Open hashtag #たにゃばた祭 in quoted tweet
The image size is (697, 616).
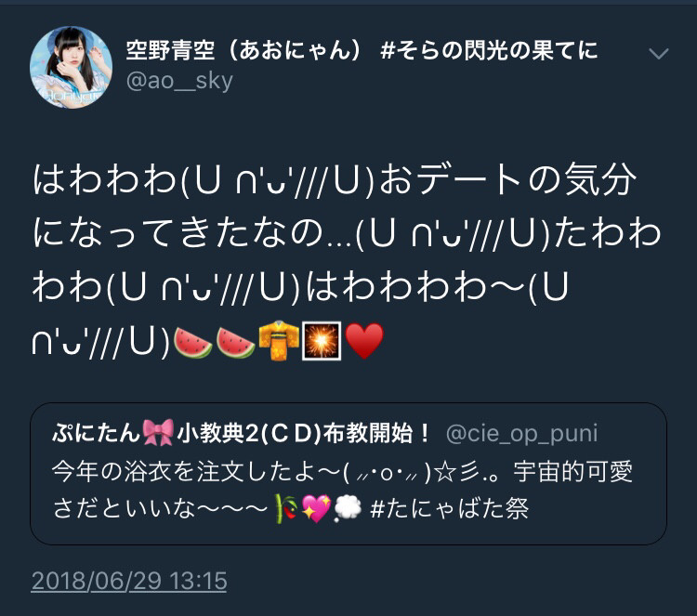tap(450, 509)
